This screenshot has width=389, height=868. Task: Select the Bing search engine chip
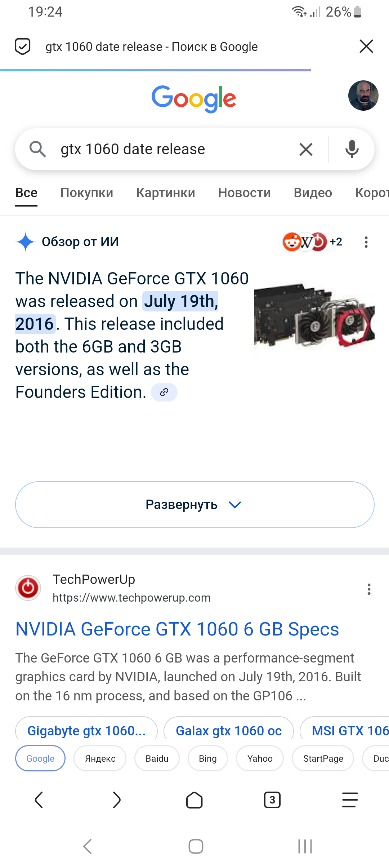point(208,758)
